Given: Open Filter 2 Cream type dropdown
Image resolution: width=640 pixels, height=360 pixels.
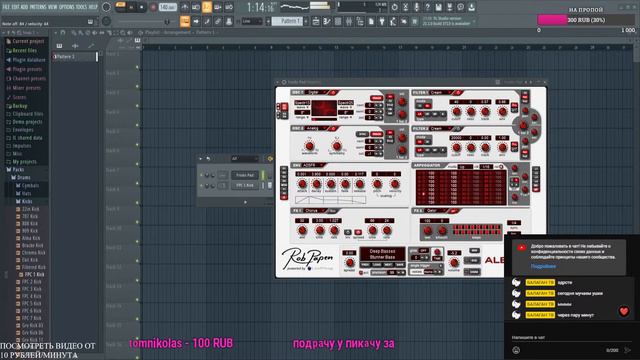Looking at the screenshot, I should (441, 129).
